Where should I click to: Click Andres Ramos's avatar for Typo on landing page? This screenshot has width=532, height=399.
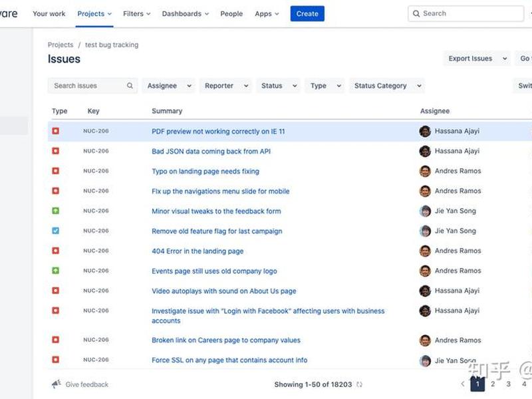pyautogui.click(x=425, y=171)
